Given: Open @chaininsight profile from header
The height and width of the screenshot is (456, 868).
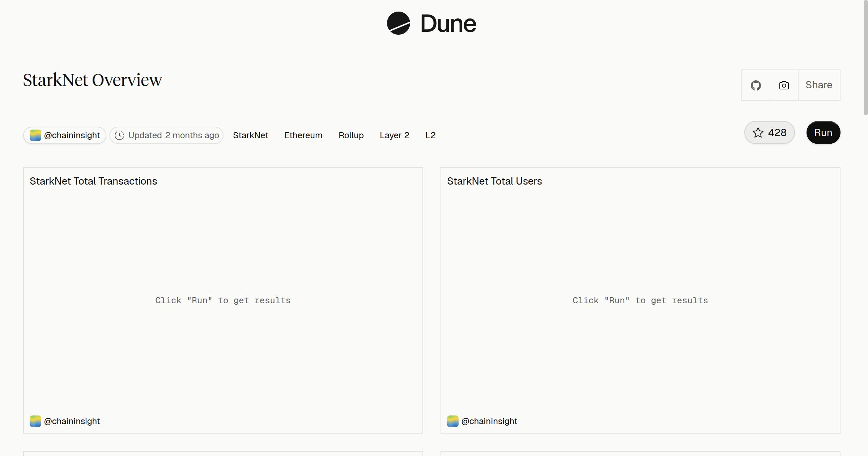Looking at the screenshot, I should (x=65, y=135).
